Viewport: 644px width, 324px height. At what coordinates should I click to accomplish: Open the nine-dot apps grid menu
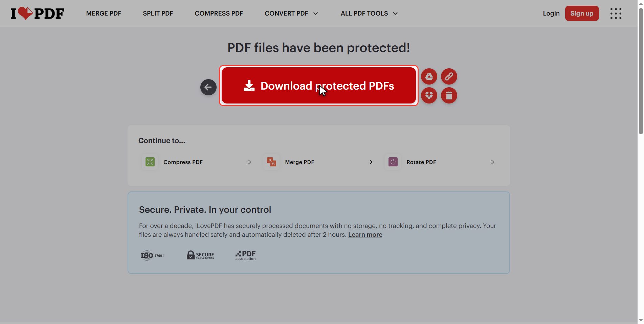616,14
